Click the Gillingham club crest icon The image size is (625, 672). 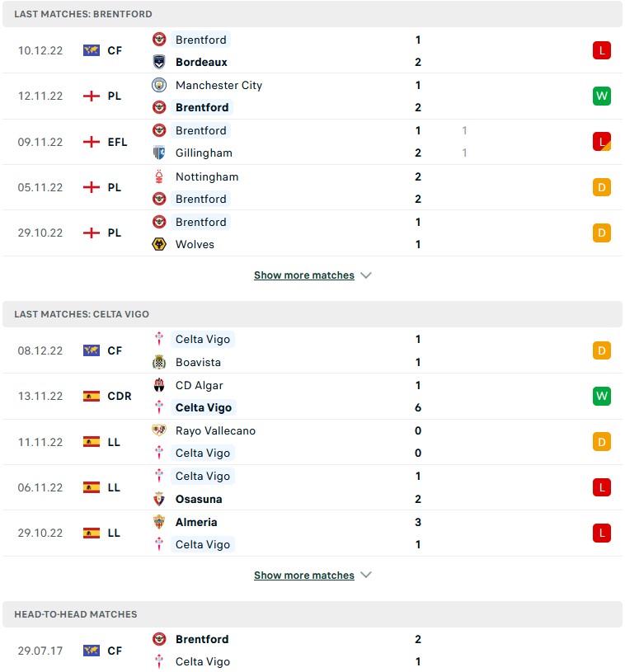(x=159, y=153)
